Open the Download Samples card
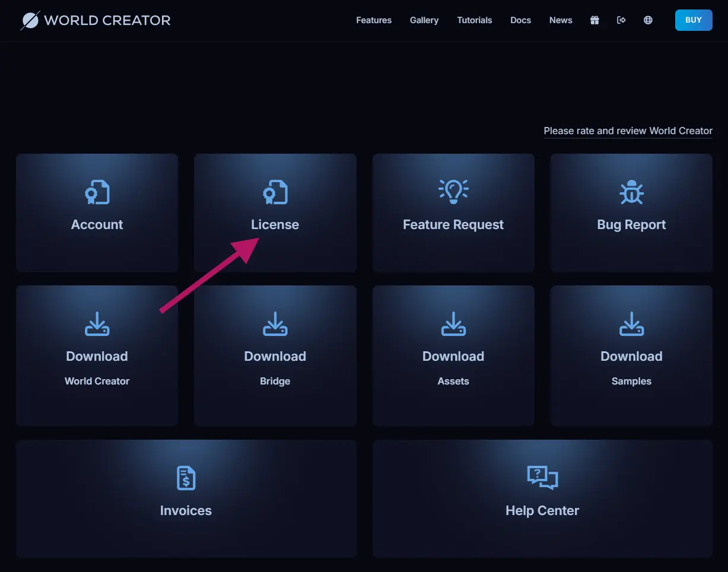Viewport: 728px width, 572px height. [x=631, y=355]
